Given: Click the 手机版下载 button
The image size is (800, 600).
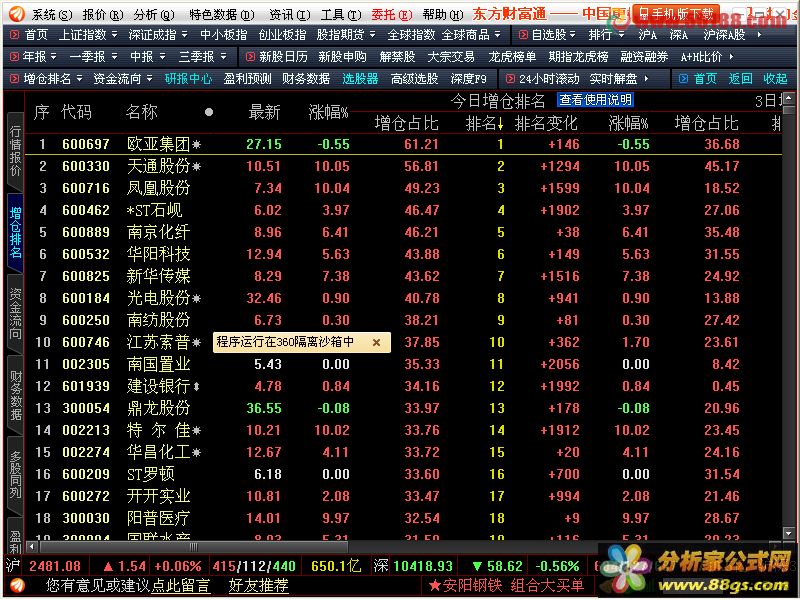Looking at the screenshot, I should point(677,13).
